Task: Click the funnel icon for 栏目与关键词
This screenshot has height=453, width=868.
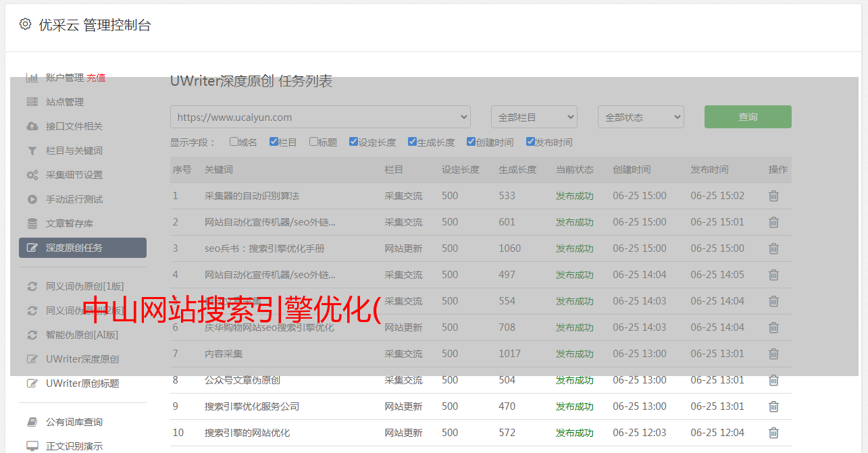Action: 32,151
